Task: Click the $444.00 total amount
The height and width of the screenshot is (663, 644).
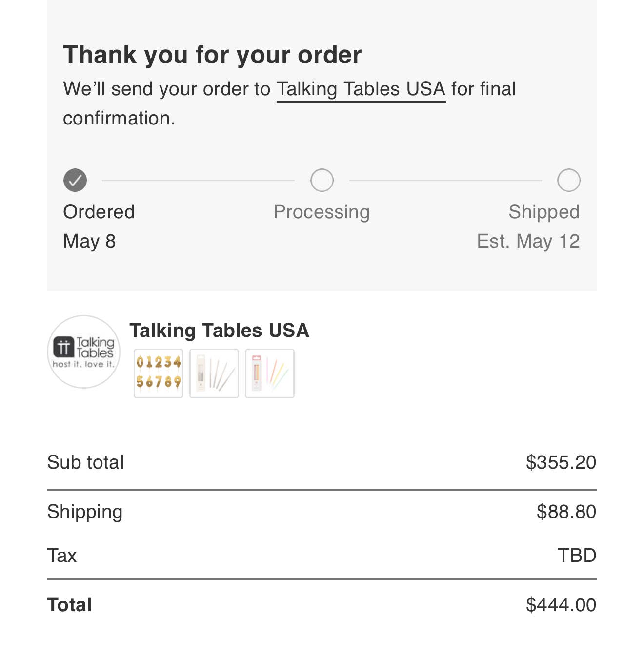Action: [561, 605]
